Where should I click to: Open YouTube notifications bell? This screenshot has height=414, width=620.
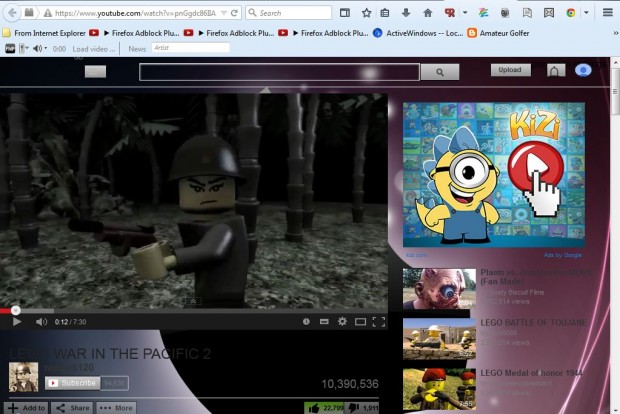(556, 70)
